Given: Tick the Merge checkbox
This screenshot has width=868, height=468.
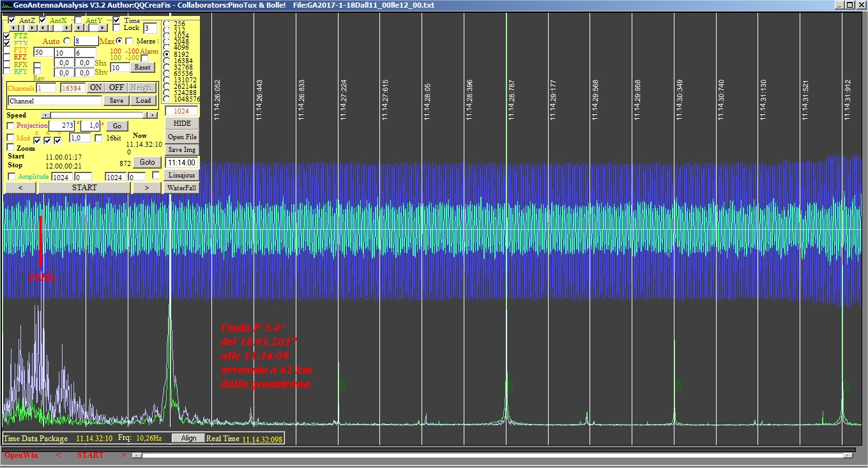Looking at the screenshot, I should [129, 41].
